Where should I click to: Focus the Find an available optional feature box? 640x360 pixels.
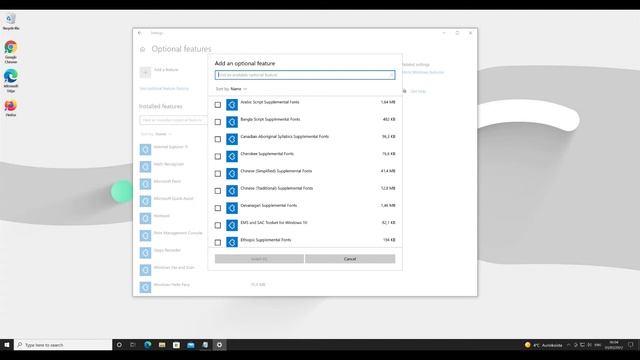pyautogui.click(x=305, y=75)
